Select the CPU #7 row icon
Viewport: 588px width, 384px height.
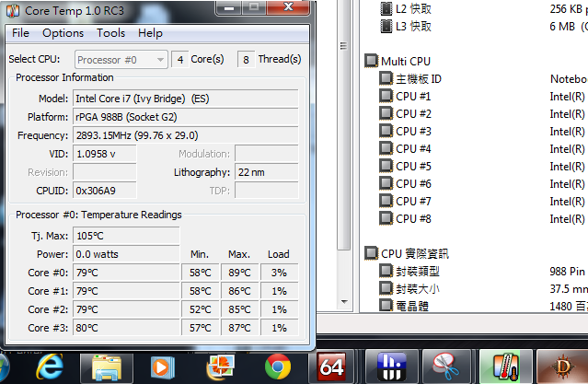pyautogui.click(x=386, y=201)
